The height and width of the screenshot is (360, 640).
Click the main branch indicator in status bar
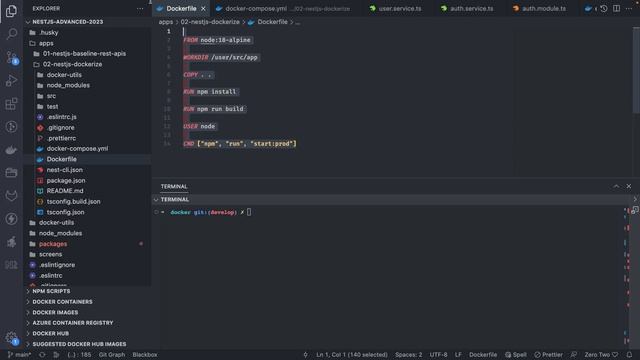pos(19,355)
